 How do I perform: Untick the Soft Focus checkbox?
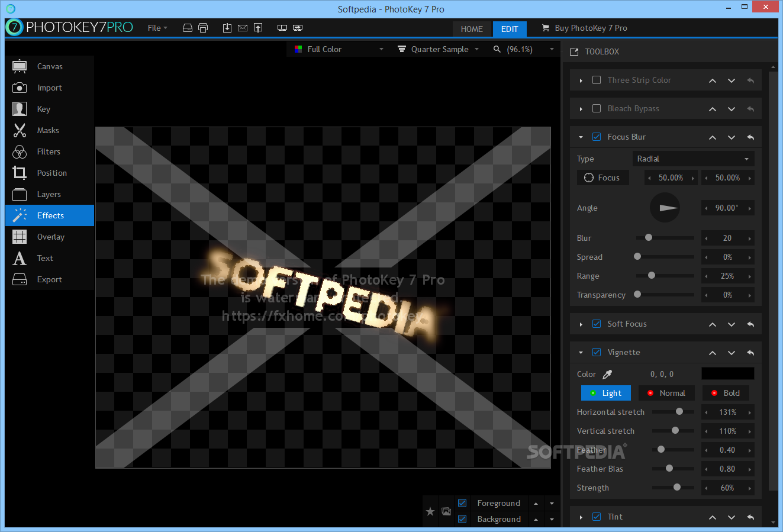point(597,324)
